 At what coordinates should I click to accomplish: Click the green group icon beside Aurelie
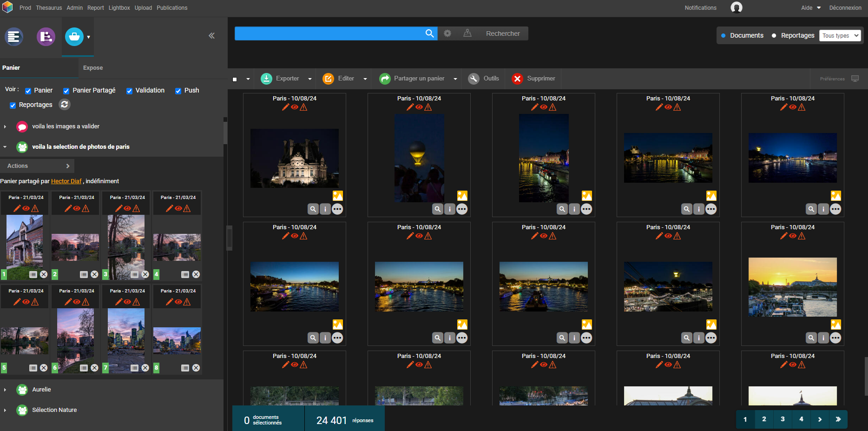coord(22,390)
